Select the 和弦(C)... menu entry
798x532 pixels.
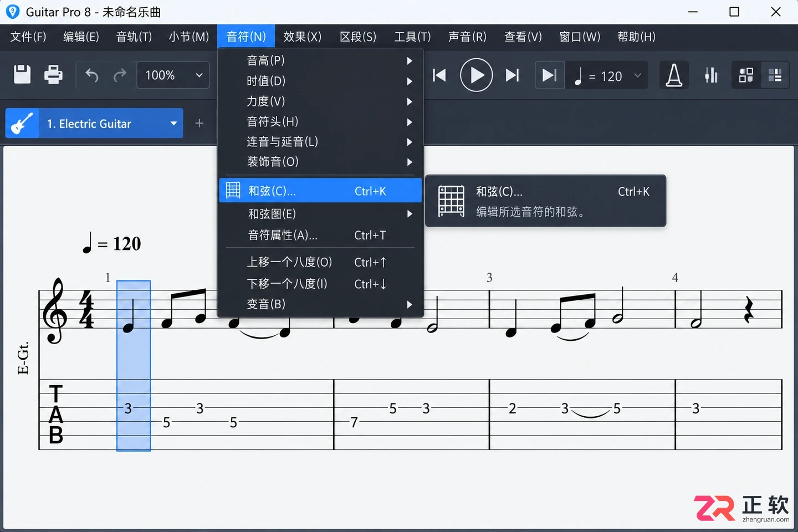(x=320, y=191)
